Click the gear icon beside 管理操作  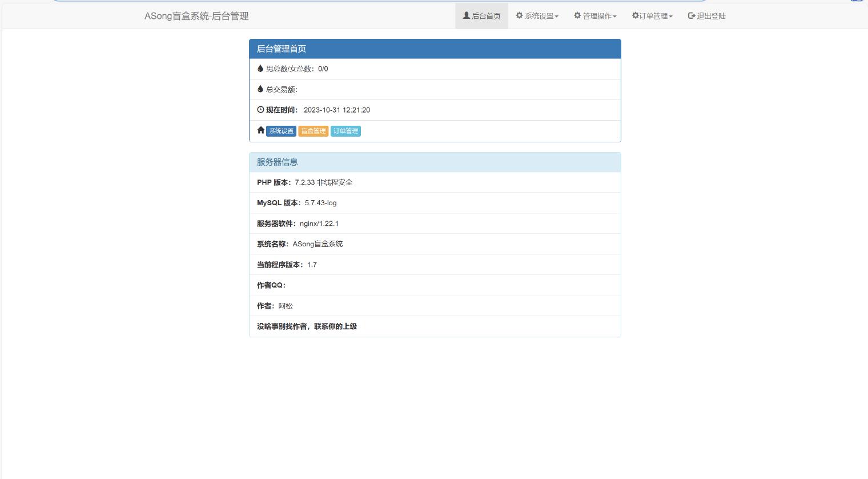click(x=577, y=15)
